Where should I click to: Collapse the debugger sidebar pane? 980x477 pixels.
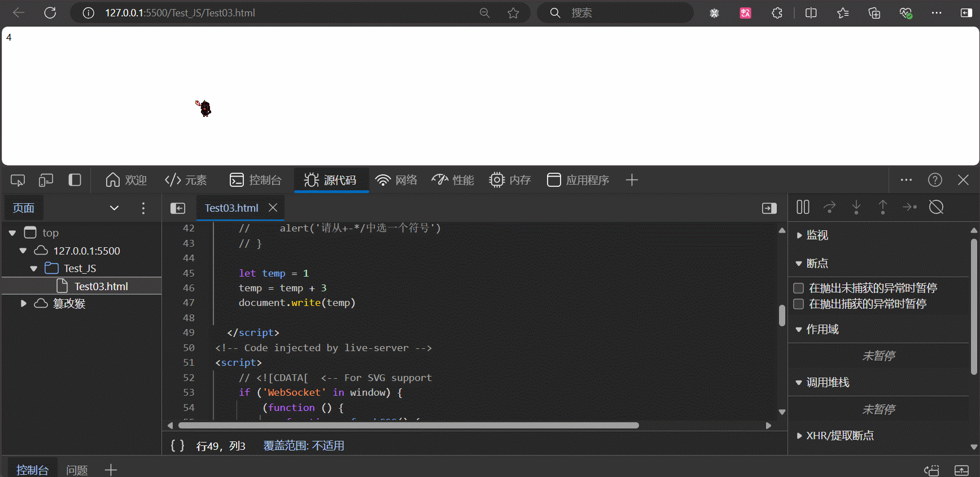pos(769,208)
